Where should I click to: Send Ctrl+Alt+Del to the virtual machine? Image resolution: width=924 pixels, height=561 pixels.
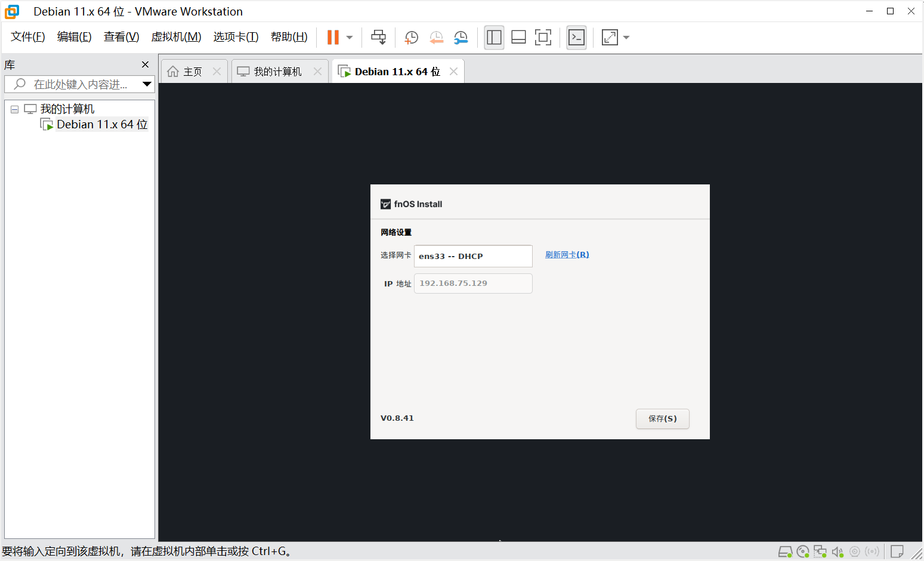point(378,37)
